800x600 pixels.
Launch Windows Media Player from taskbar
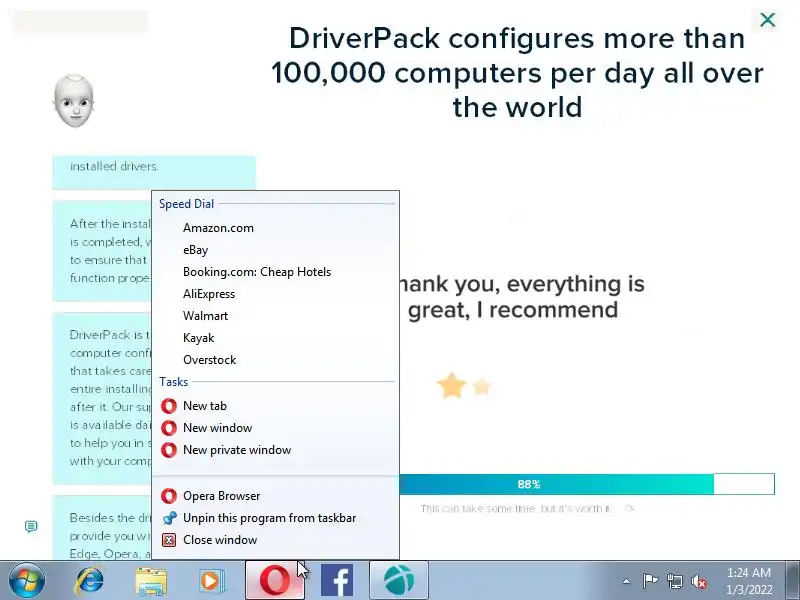(211, 581)
